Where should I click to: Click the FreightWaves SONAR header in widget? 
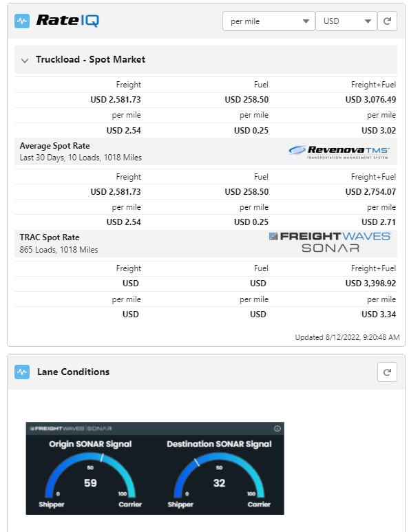coord(71,429)
